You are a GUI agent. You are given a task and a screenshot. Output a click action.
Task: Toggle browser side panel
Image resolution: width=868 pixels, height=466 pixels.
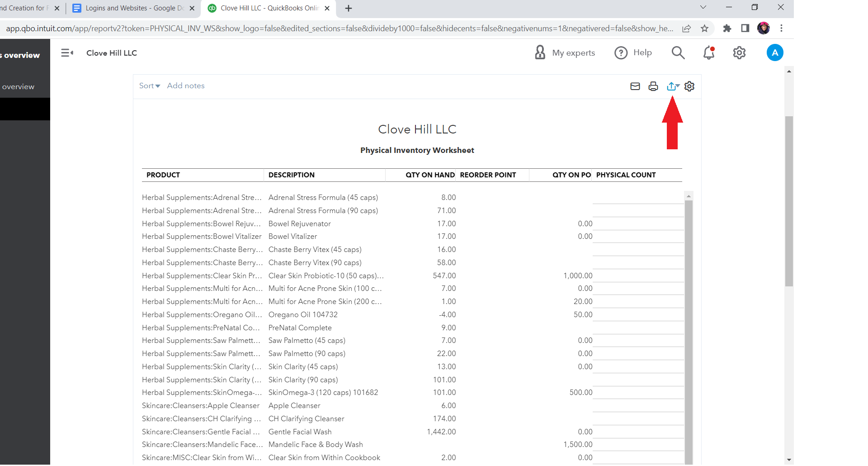[x=745, y=29]
